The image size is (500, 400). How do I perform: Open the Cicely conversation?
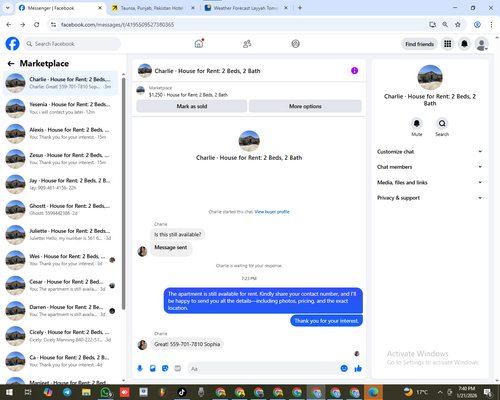(x=60, y=336)
